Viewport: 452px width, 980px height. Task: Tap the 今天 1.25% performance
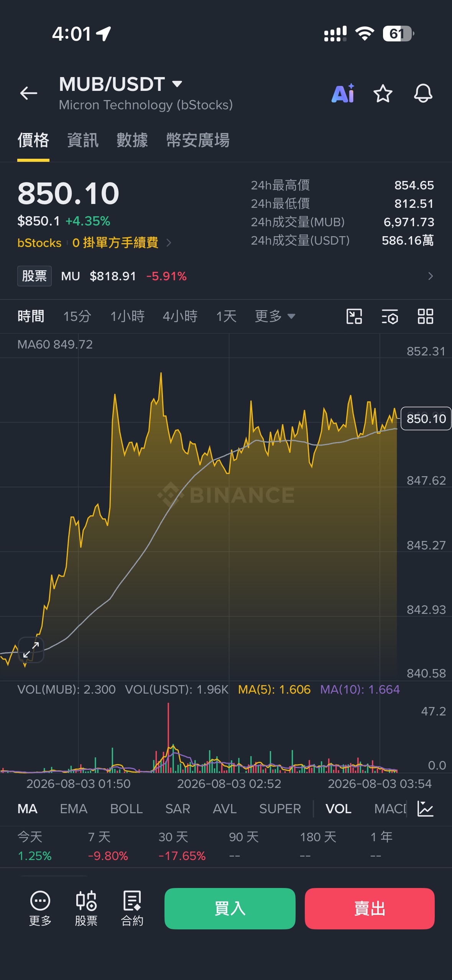pyautogui.click(x=35, y=846)
